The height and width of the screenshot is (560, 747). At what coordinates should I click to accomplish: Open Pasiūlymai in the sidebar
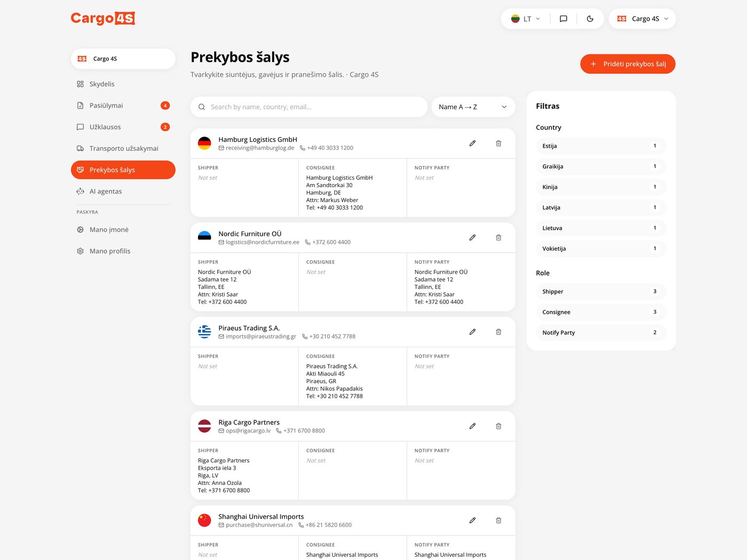[x=123, y=106]
